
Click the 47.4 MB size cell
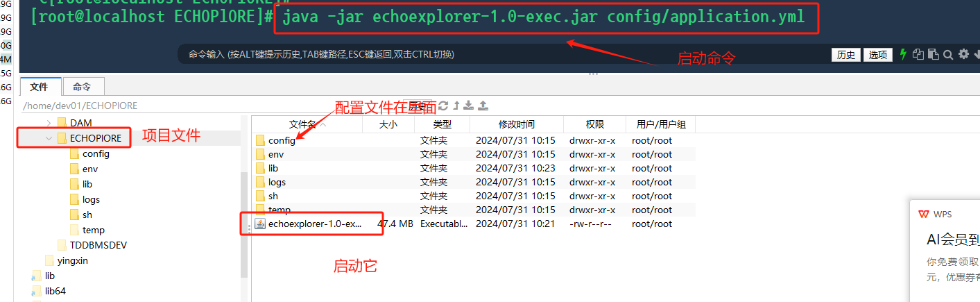[x=395, y=224]
